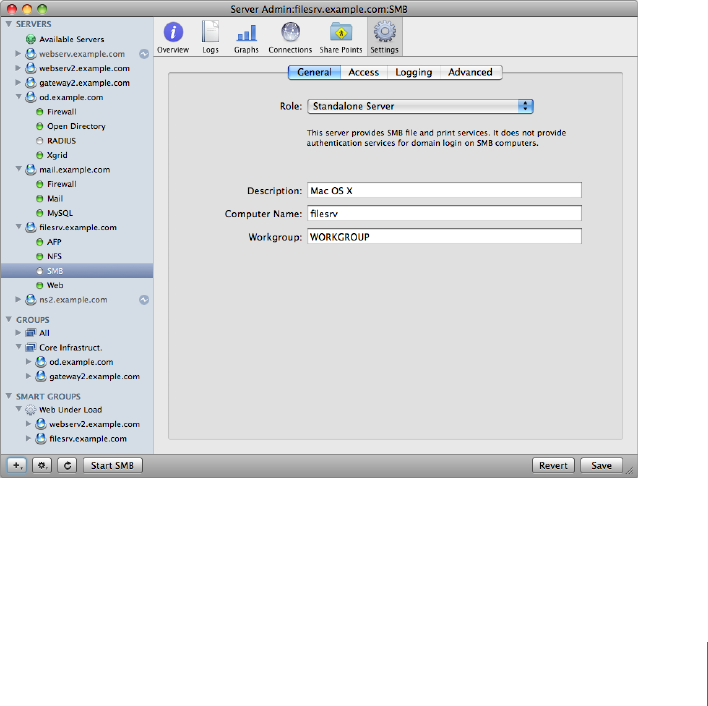Expand the All group
The width and height of the screenshot is (708, 706).
click(18, 333)
